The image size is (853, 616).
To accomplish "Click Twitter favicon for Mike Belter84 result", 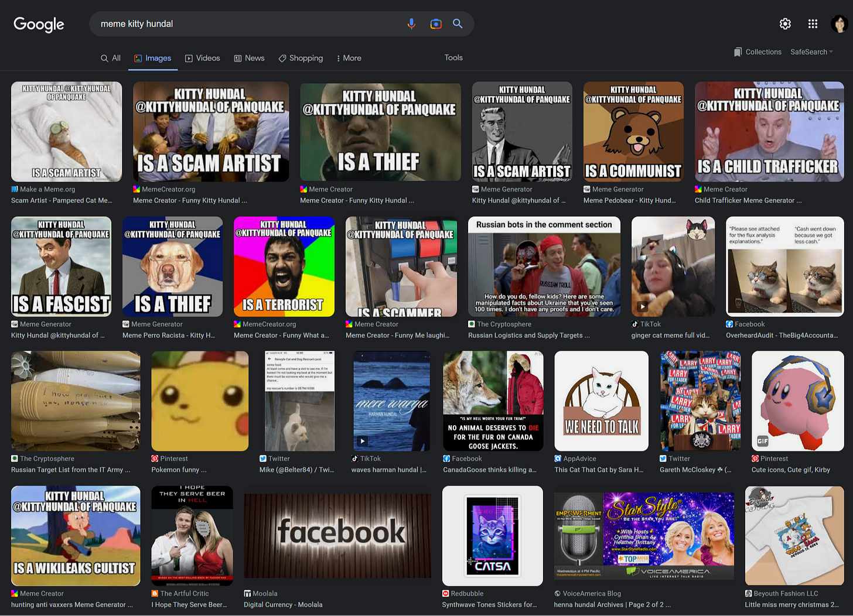I will click(x=263, y=458).
